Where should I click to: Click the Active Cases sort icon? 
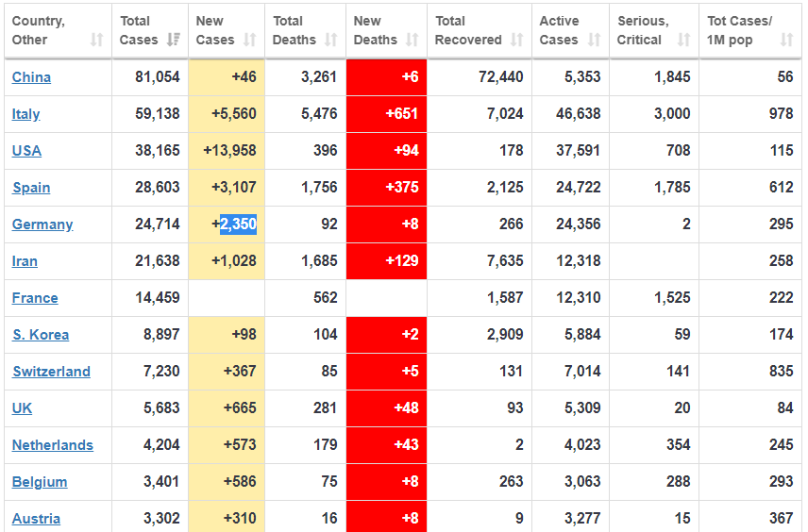pyautogui.click(x=594, y=40)
